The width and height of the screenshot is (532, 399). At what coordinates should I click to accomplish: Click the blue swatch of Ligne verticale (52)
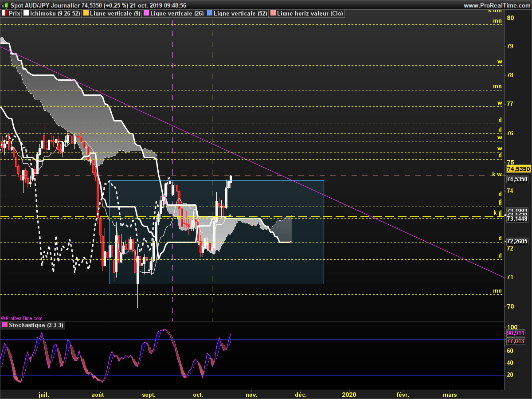210,13
